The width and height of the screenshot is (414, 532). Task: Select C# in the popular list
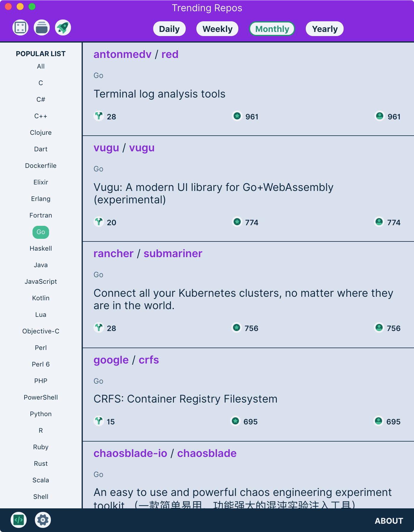click(41, 100)
